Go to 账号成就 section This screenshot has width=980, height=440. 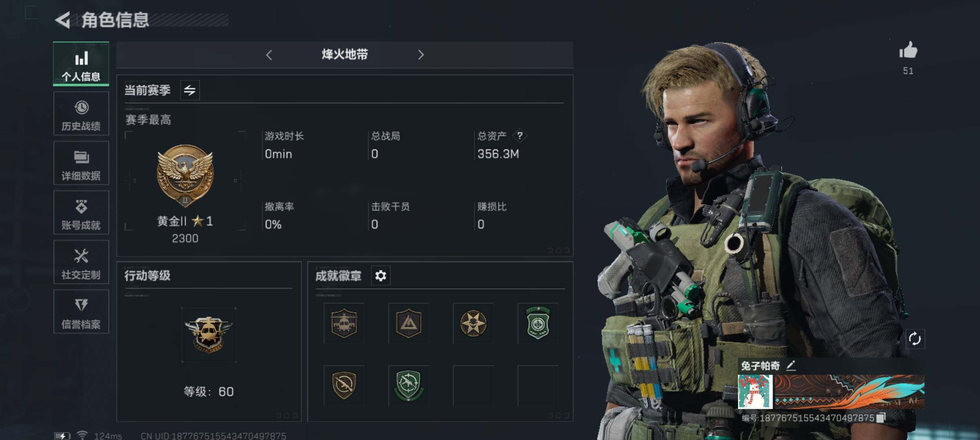tap(81, 213)
